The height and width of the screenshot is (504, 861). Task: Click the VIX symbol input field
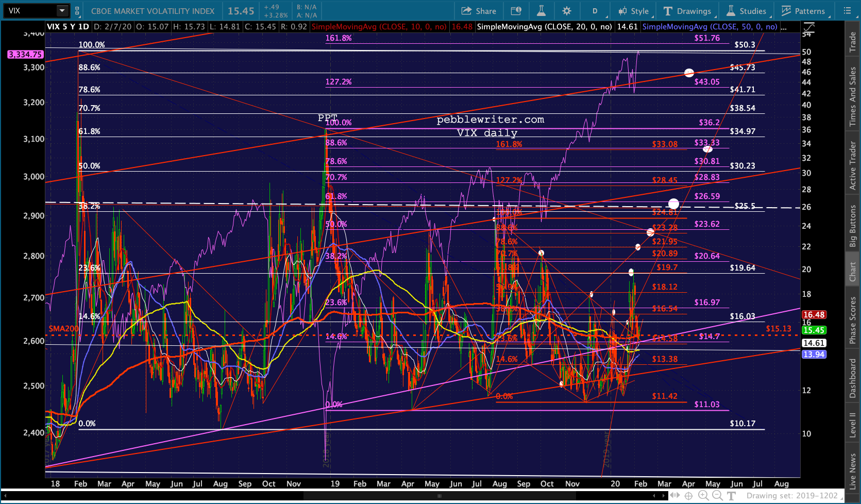click(x=30, y=10)
